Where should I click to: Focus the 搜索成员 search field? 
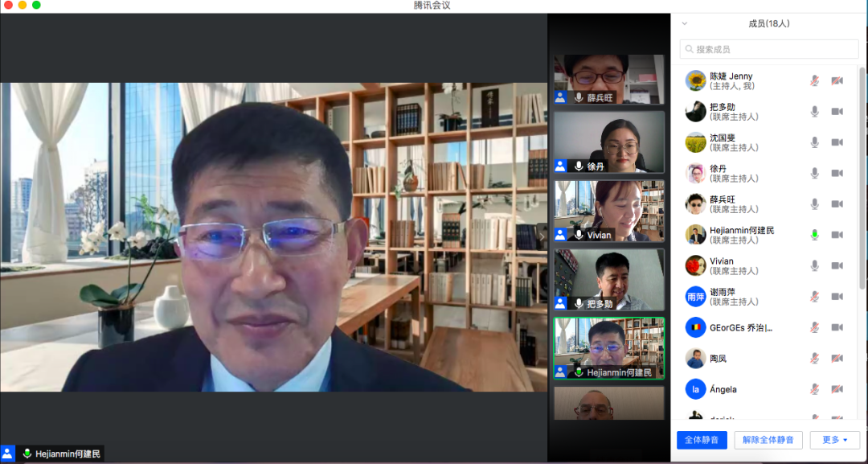coord(769,50)
